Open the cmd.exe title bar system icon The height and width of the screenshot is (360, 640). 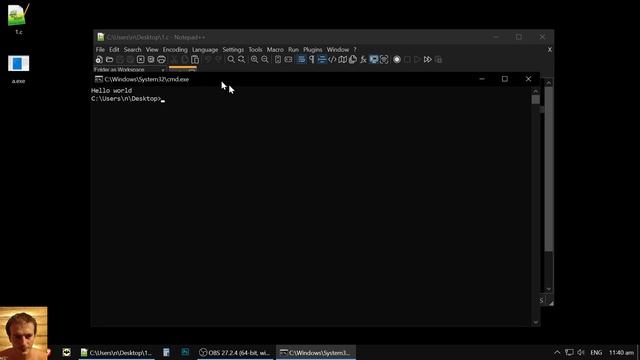point(98,79)
